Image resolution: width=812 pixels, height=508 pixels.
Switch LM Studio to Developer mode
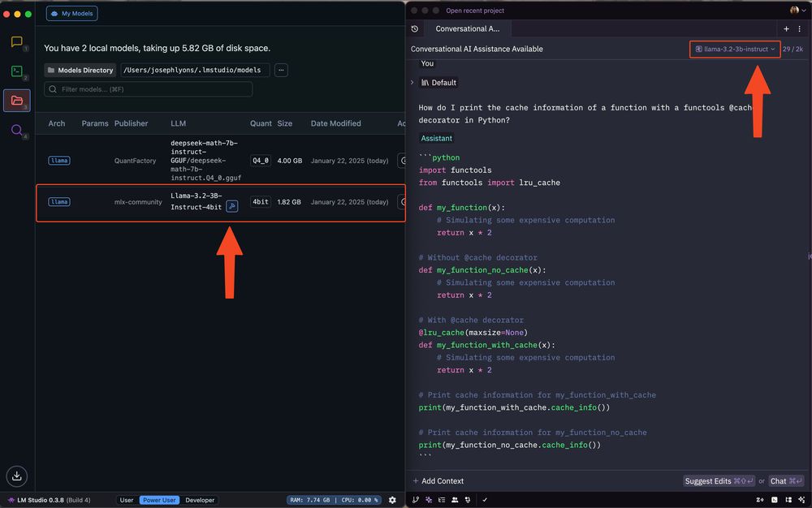pos(200,500)
